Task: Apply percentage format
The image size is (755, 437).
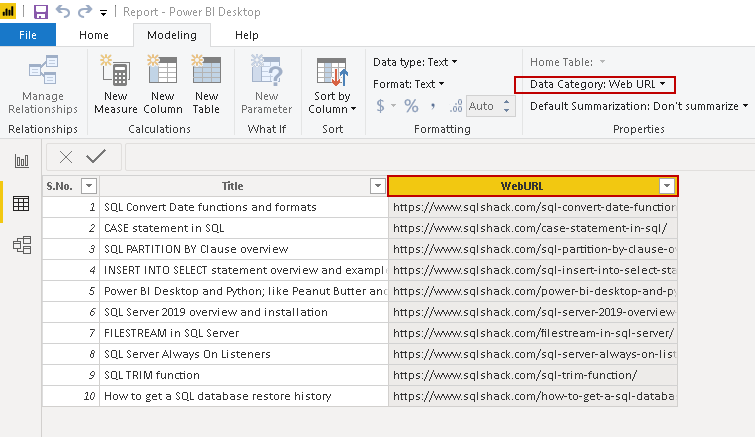Action: pos(411,106)
